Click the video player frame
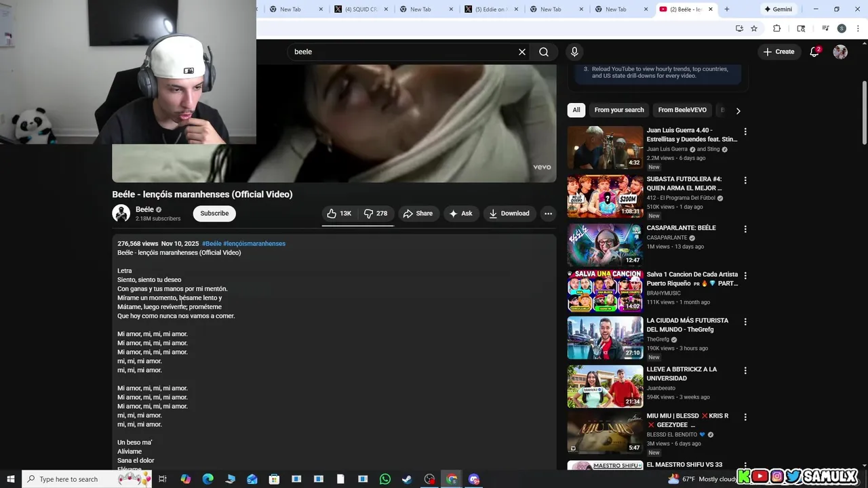The width and height of the screenshot is (868, 488). point(334,123)
